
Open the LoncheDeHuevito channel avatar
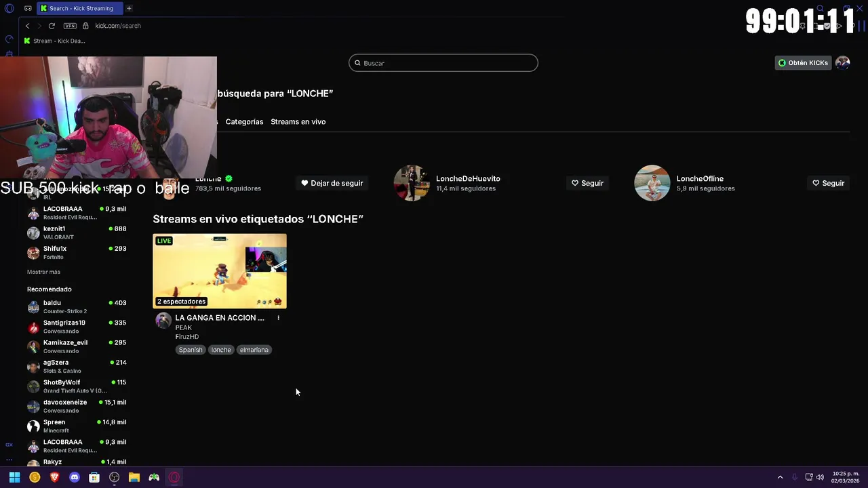pos(412,183)
